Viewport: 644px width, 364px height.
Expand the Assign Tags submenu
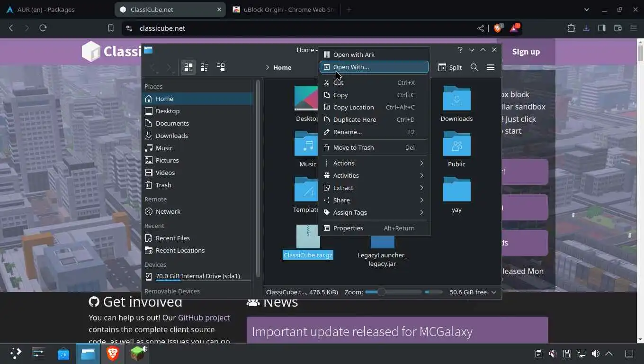[x=374, y=212]
